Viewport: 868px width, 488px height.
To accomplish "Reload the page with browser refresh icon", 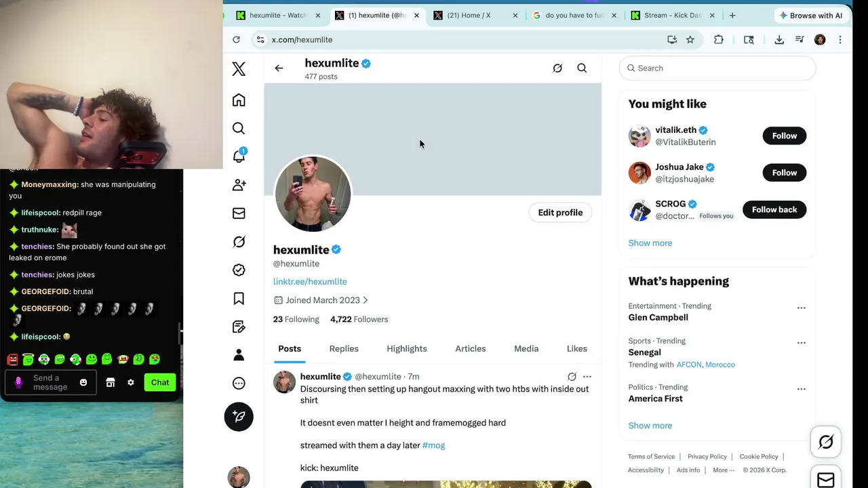I will [236, 40].
